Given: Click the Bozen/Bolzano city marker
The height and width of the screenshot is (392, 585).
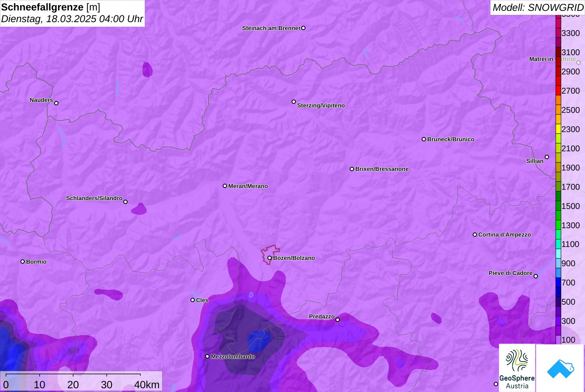Looking at the screenshot, I should (x=270, y=258).
